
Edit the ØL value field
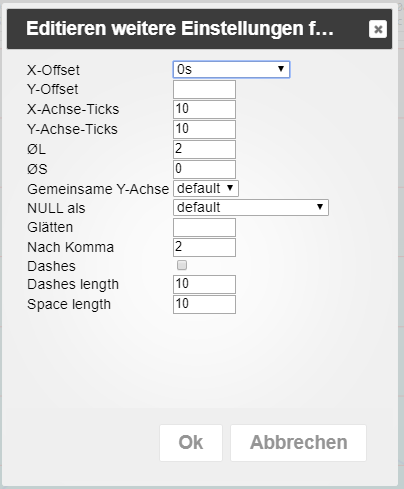(204, 149)
